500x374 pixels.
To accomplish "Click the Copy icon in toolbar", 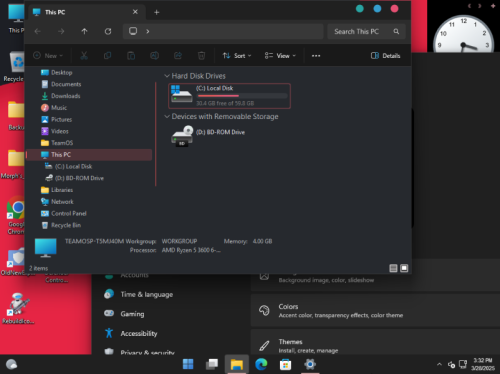I will (107, 56).
